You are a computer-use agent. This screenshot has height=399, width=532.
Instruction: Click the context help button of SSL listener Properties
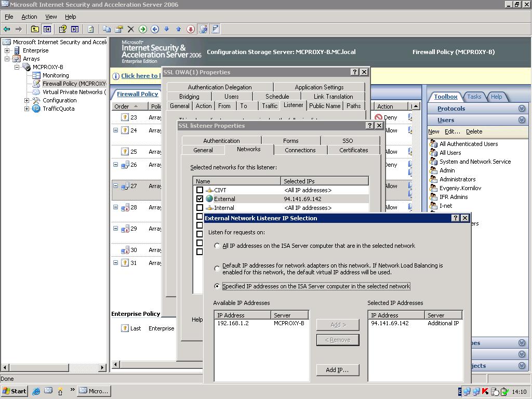tap(370, 126)
